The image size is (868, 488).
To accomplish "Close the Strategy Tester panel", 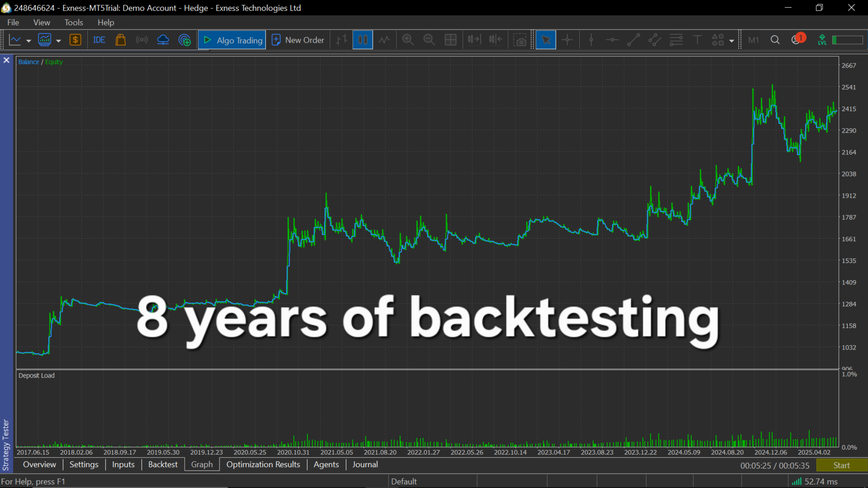I will (x=6, y=60).
